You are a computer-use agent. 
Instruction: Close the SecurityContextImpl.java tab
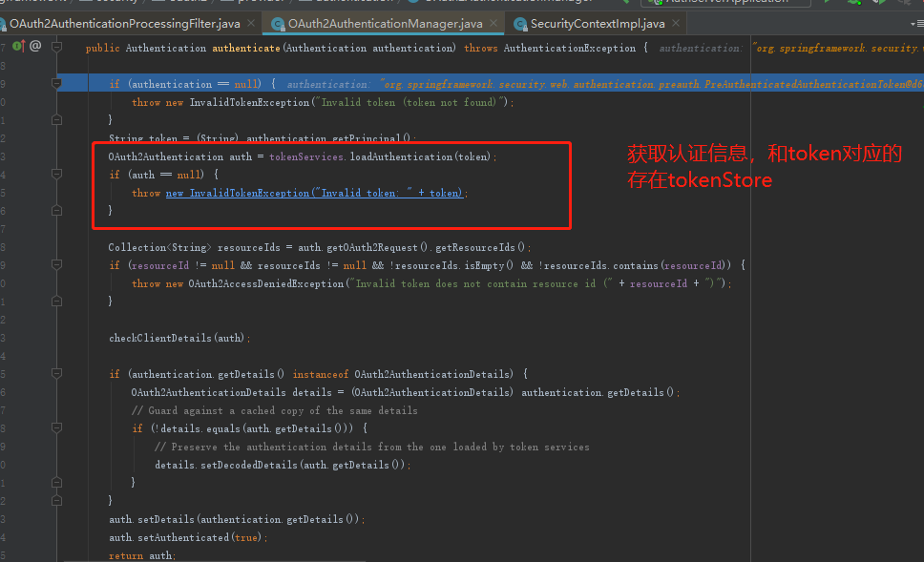[x=676, y=23]
